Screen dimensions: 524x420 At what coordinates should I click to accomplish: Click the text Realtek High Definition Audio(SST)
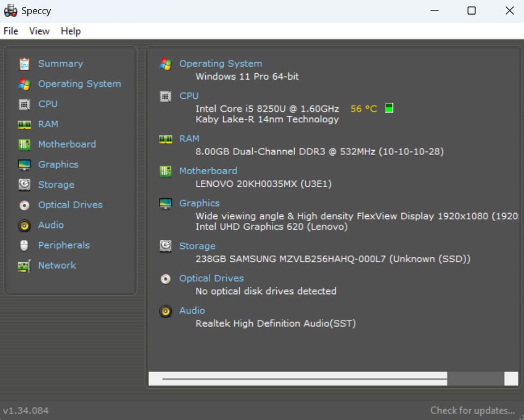point(275,324)
